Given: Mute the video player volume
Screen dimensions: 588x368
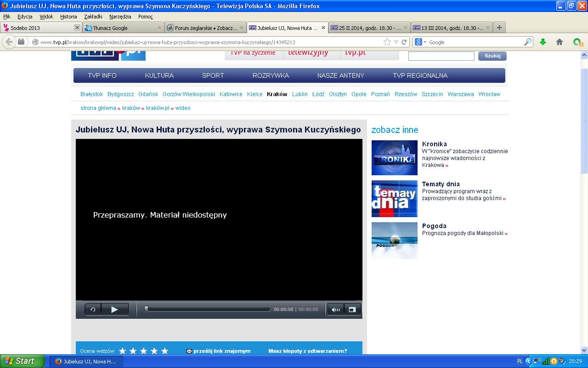Looking at the screenshot, I should pos(336,310).
